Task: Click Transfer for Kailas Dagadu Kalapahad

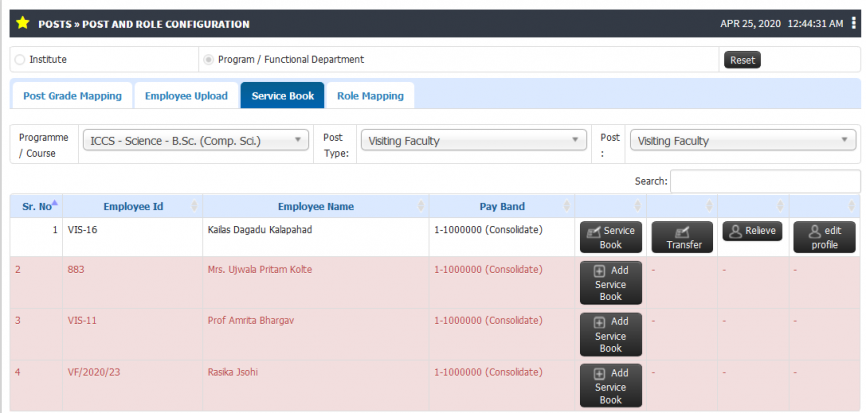Action: [x=682, y=237]
